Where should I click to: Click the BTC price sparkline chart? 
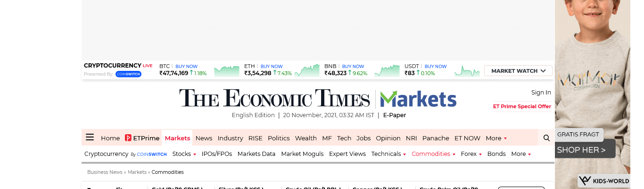point(227,71)
